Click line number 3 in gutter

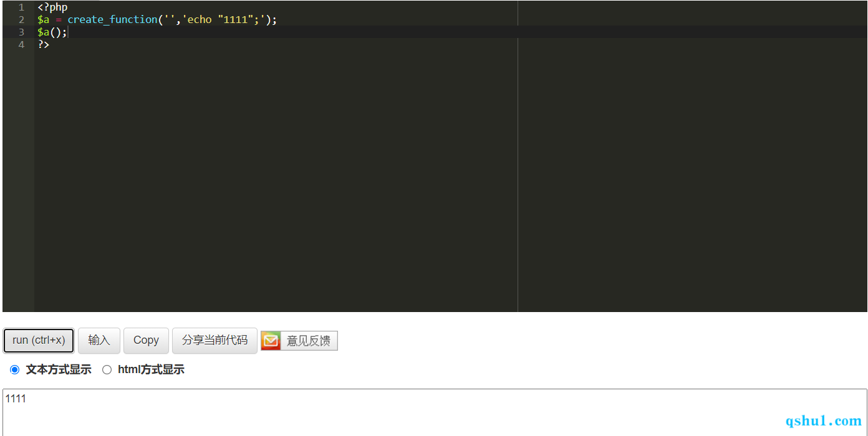pos(21,32)
